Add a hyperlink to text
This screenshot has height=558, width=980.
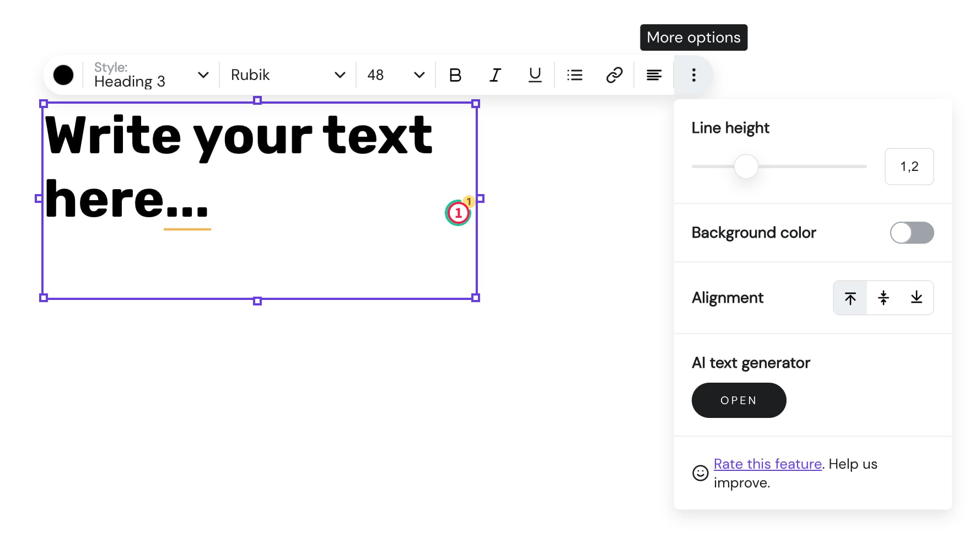tap(614, 75)
